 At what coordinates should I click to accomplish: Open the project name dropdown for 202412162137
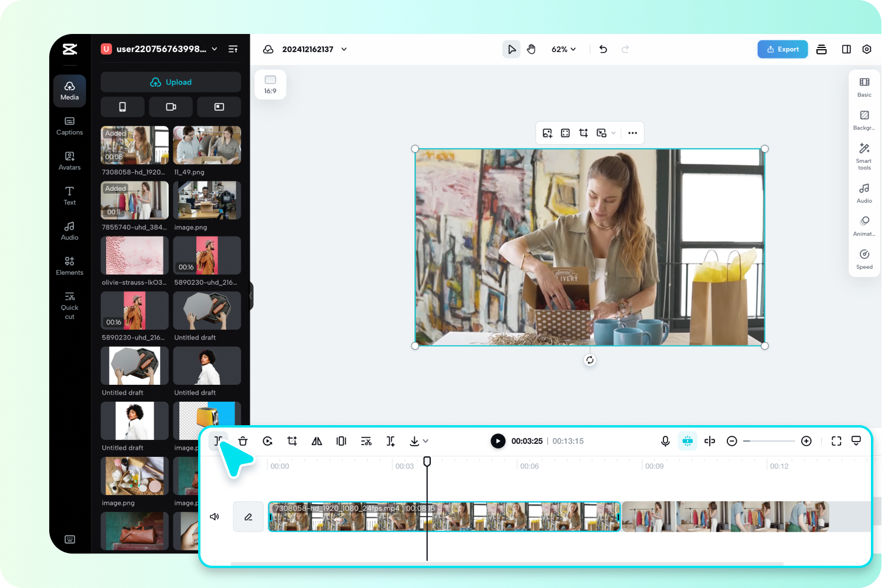[345, 49]
